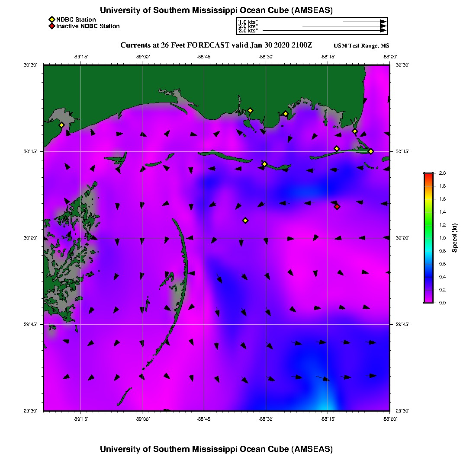Click the southernmost yellow NDBC station marker in open water

245,221
